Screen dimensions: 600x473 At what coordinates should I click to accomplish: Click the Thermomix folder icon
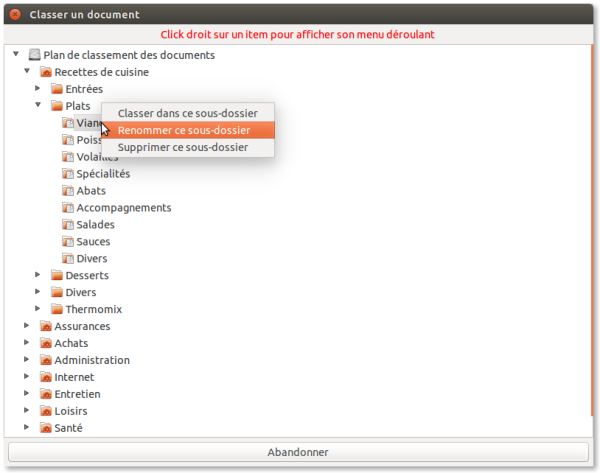pyautogui.click(x=57, y=309)
